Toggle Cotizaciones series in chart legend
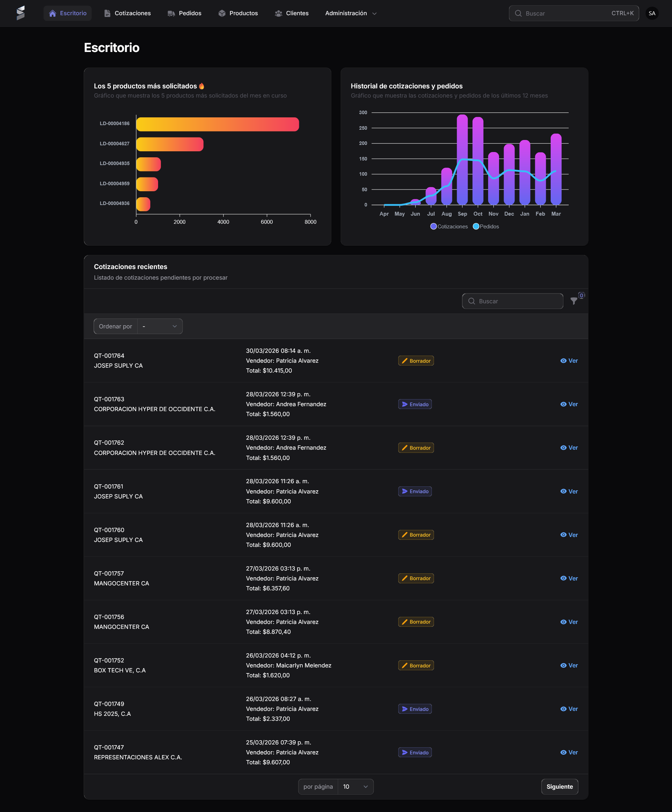 tap(449, 227)
